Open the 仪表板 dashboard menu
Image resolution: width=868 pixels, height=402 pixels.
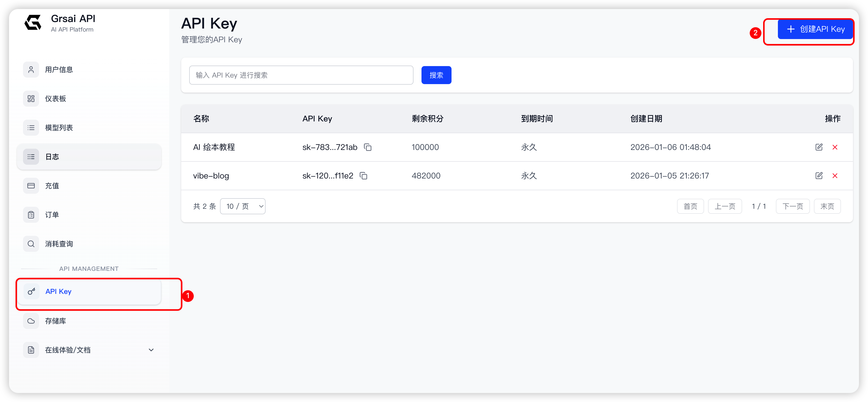click(56, 99)
